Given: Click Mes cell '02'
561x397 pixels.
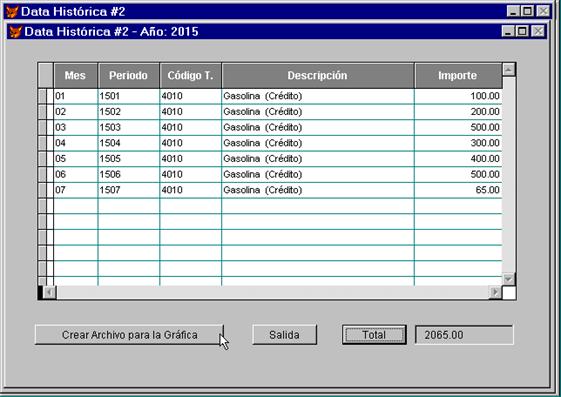Looking at the screenshot, I should tap(75, 112).
